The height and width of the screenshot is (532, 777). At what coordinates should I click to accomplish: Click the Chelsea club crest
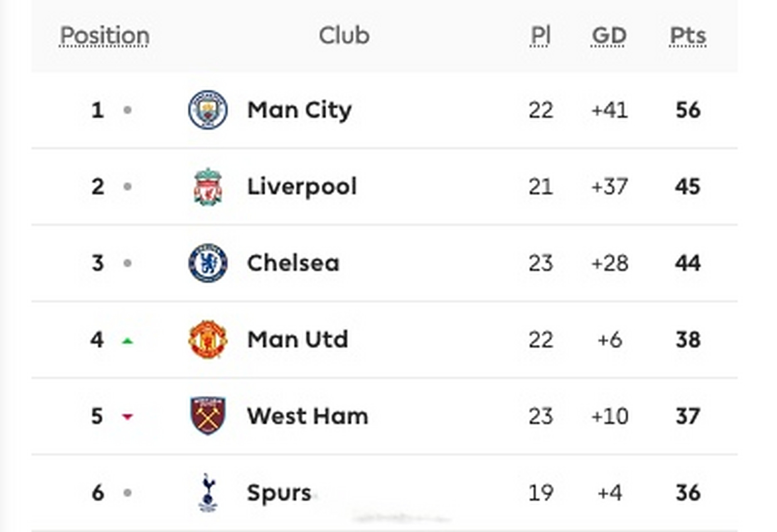click(x=208, y=263)
